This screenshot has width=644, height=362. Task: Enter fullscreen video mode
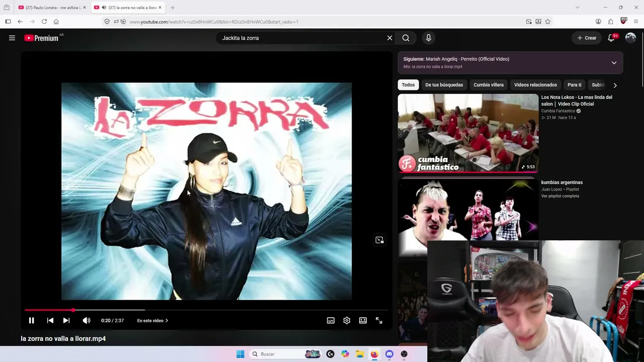379,320
